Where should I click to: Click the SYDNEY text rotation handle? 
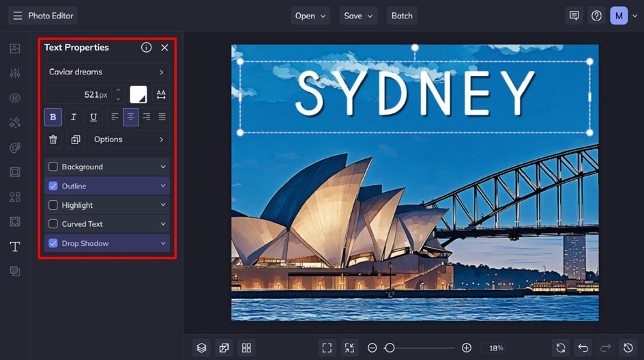point(415,48)
